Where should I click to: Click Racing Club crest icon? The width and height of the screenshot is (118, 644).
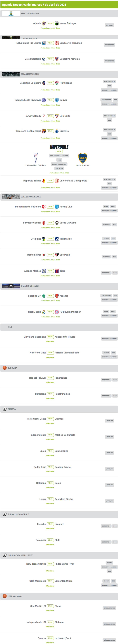(57, 207)
